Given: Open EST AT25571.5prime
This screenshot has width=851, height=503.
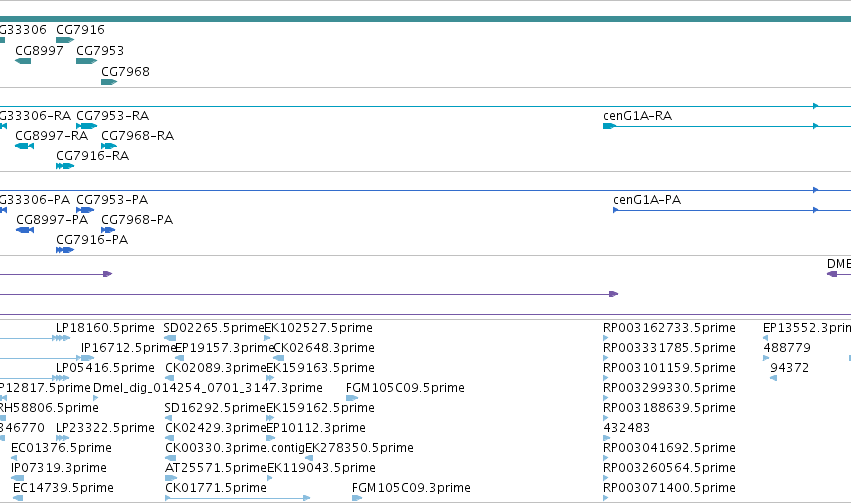Looking at the screenshot, I should coord(216,468).
